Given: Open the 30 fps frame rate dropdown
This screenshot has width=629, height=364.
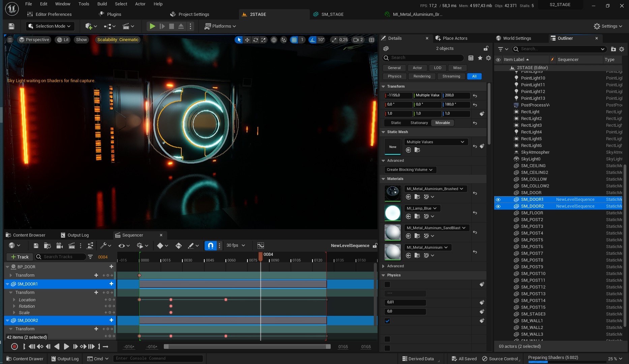Looking at the screenshot, I should tap(236, 245).
